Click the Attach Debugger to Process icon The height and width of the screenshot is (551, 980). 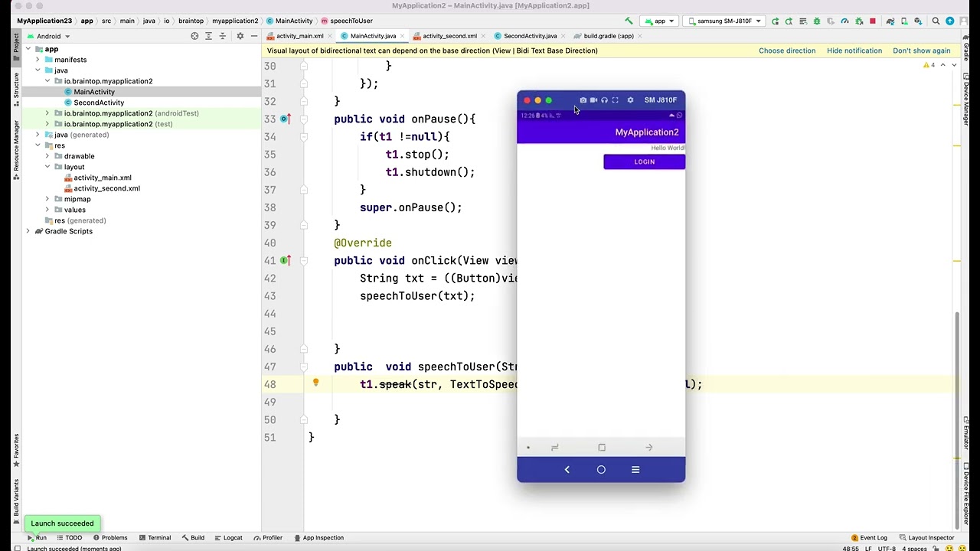[x=859, y=21]
